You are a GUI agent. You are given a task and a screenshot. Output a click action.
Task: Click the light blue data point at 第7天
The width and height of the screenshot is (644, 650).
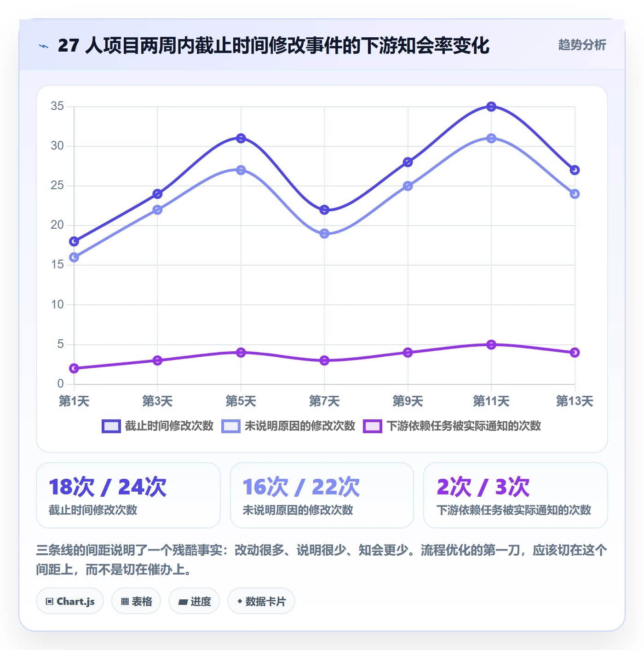pos(324,234)
